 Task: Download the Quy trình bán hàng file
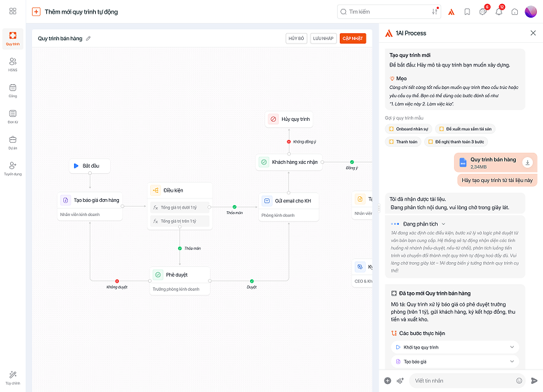(527, 162)
